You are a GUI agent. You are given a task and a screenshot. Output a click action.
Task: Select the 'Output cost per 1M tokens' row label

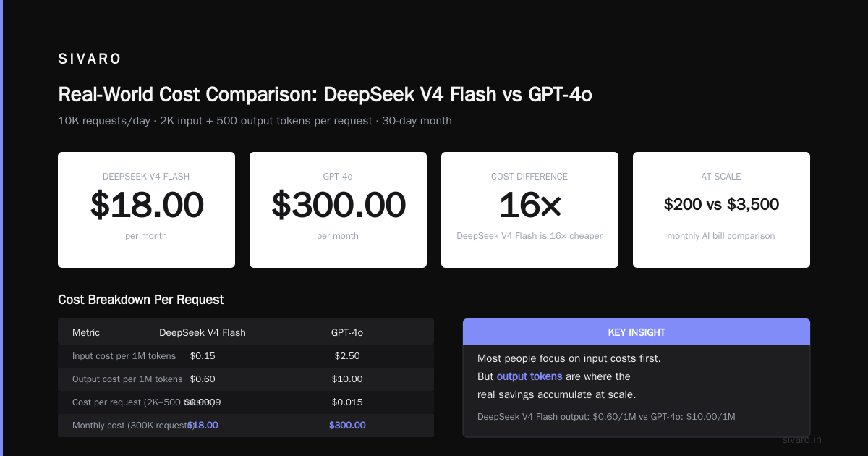click(x=127, y=379)
